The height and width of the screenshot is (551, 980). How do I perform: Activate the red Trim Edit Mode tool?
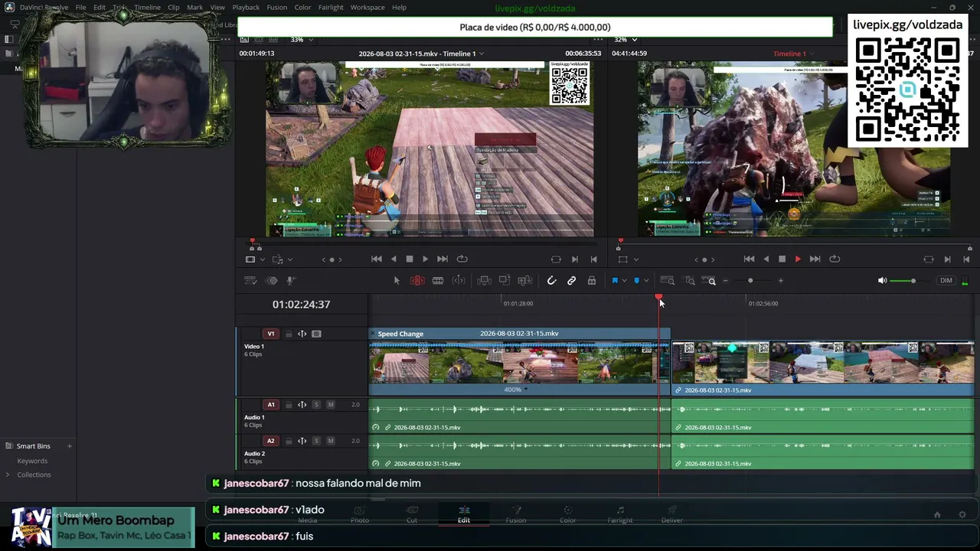point(417,281)
